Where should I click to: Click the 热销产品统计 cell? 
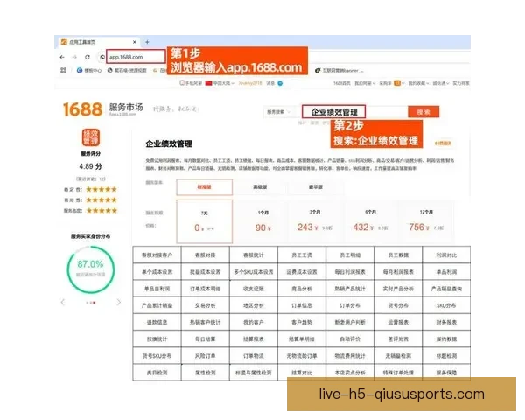pyautogui.click(x=350, y=289)
